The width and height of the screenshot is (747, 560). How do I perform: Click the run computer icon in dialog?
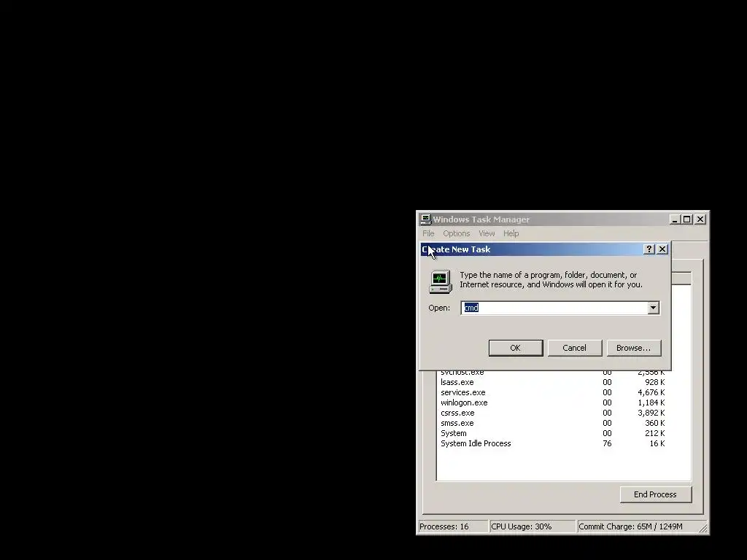tap(440, 281)
